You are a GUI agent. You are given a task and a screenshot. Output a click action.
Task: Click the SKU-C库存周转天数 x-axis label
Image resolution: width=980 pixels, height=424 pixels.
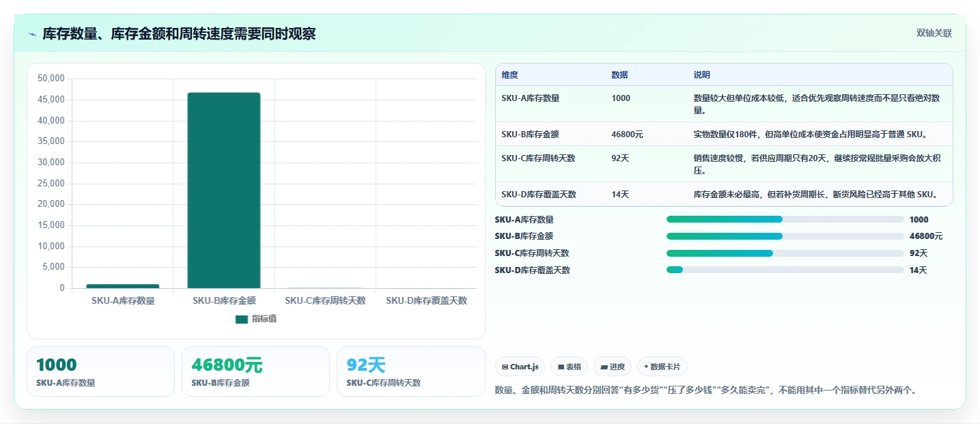(325, 300)
